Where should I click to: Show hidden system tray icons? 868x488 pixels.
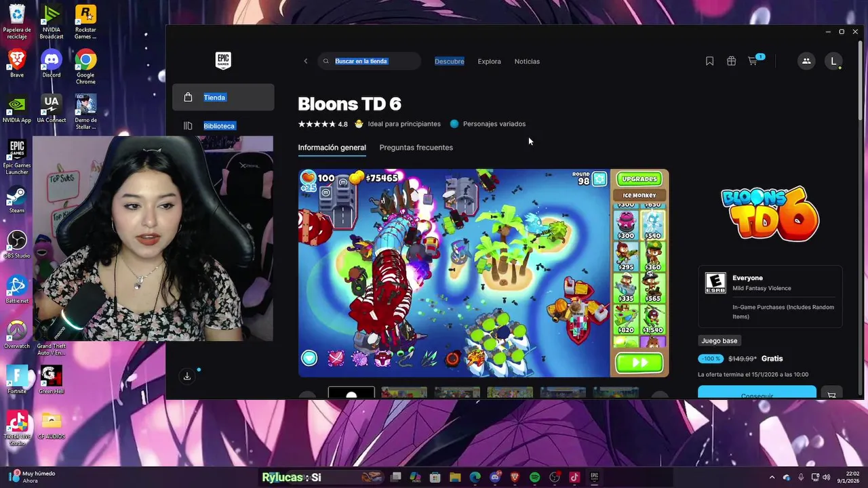point(772,477)
